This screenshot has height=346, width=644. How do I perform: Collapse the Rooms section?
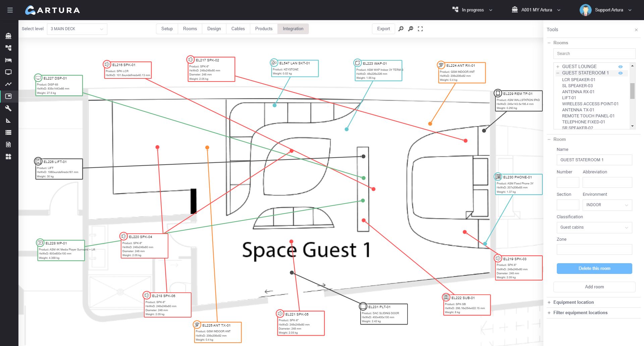click(549, 43)
